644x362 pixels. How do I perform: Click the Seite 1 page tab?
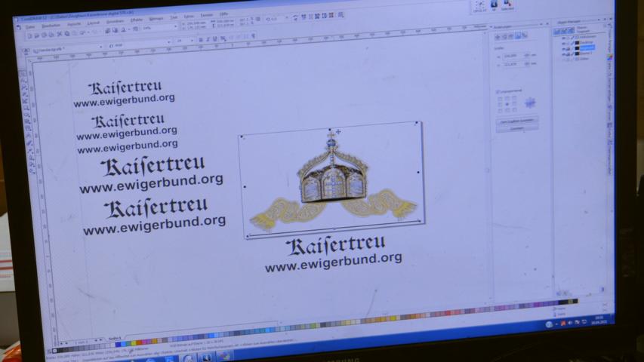pos(114,339)
